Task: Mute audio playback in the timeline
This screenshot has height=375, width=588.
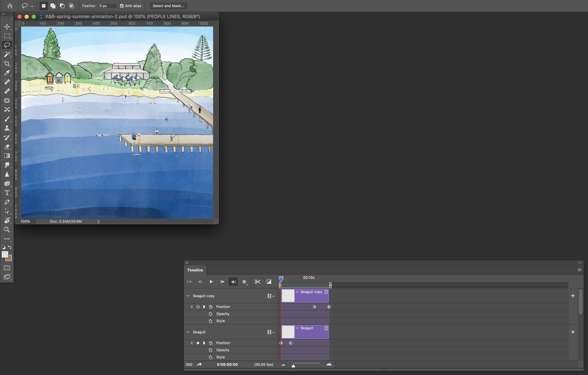Action: click(x=233, y=282)
